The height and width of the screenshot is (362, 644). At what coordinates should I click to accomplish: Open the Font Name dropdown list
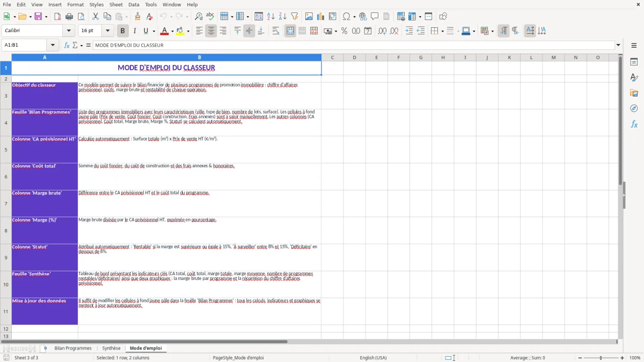(x=68, y=31)
